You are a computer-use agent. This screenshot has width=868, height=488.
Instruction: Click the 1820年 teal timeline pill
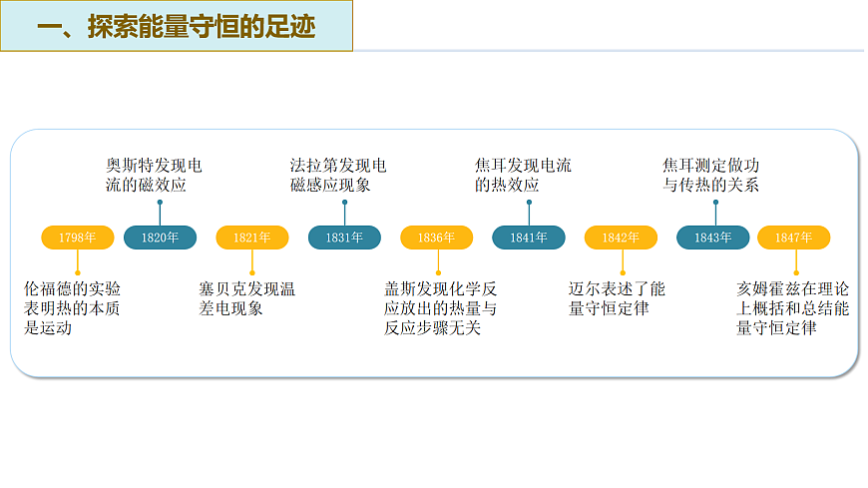click(160, 238)
